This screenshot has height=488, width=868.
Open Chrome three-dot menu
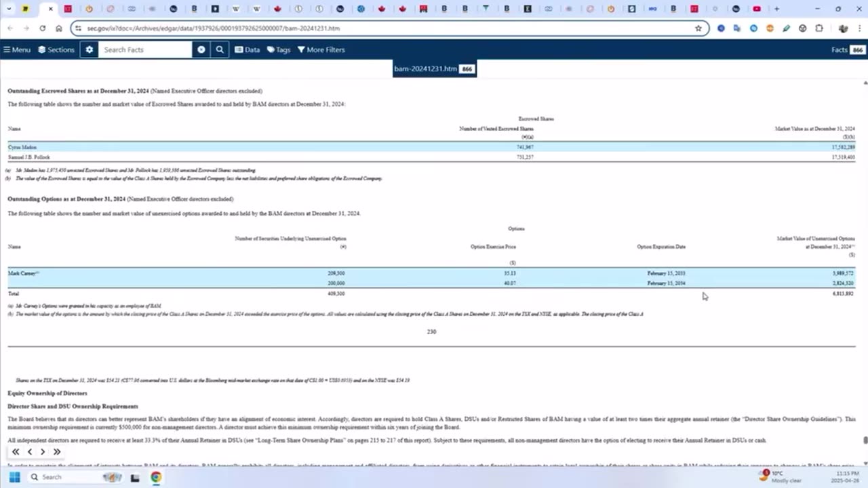coord(860,28)
